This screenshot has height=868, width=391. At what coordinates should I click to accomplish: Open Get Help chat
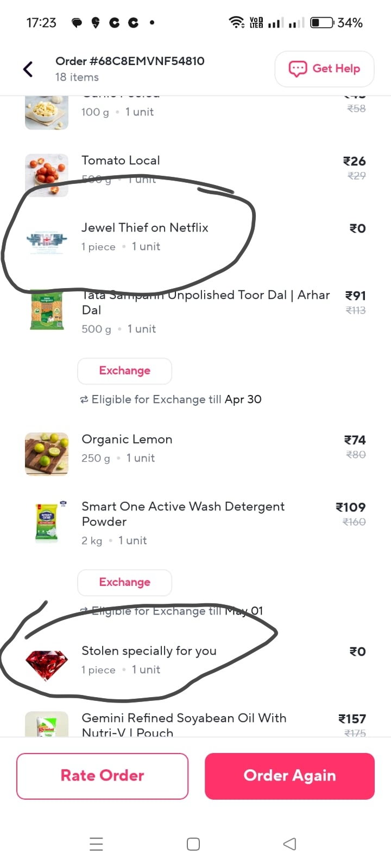(324, 69)
